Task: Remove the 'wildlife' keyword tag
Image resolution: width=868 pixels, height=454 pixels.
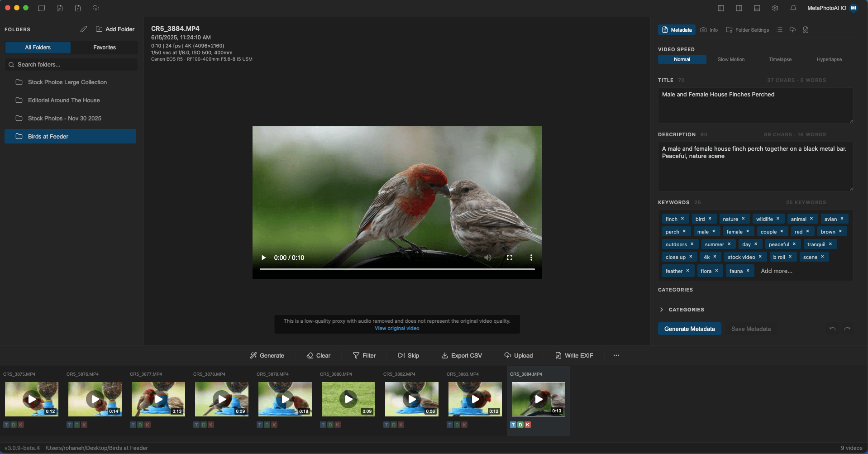Action: click(778, 219)
